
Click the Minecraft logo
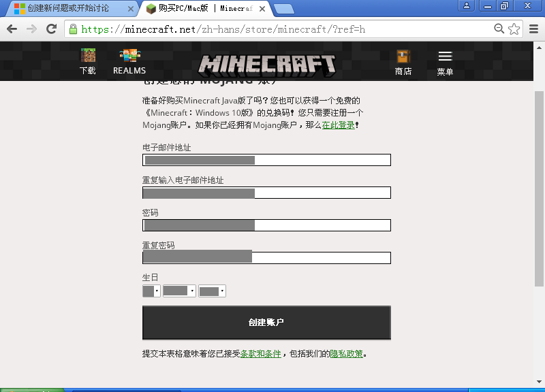click(x=266, y=65)
